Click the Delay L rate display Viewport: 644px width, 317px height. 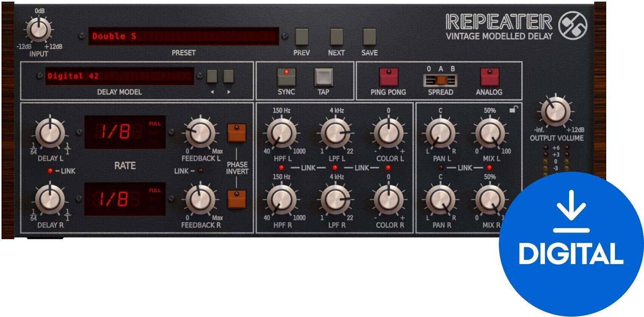(x=125, y=132)
